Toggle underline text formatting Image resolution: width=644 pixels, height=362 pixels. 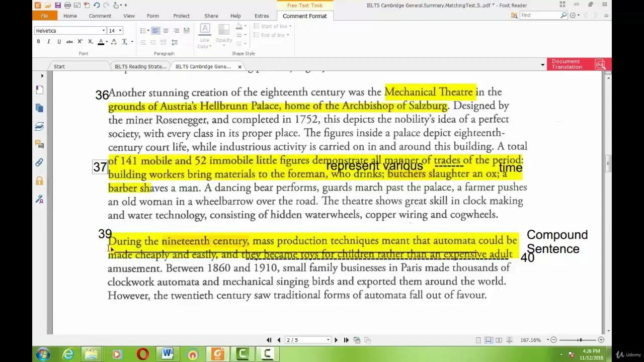tap(59, 42)
